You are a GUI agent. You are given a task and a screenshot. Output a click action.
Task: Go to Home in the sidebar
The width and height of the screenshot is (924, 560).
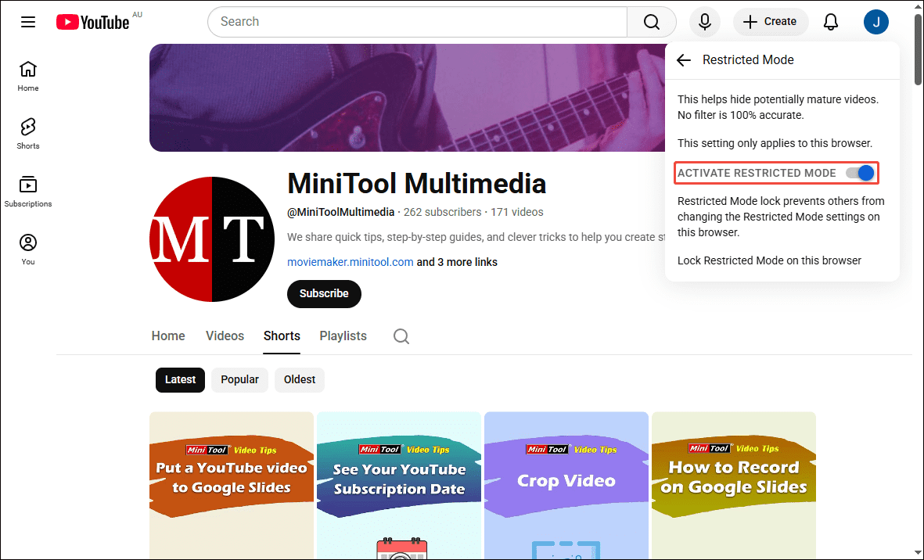[27, 76]
